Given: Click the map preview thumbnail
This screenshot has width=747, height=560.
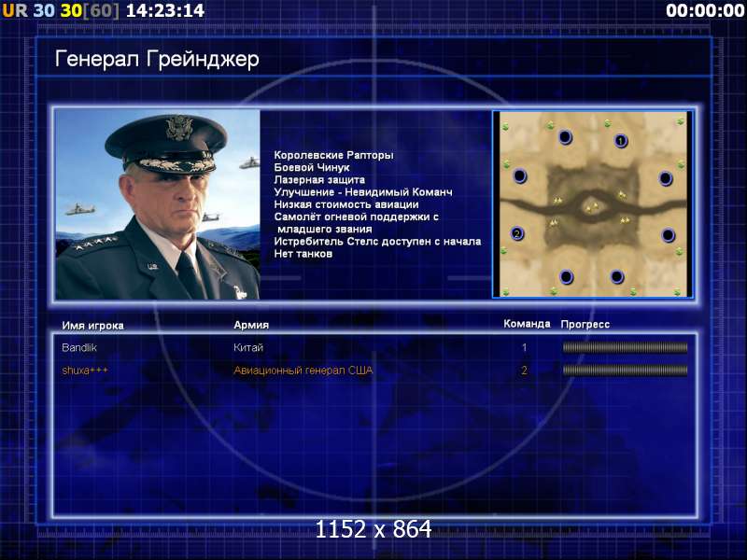Looking at the screenshot, I should [592, 204].
